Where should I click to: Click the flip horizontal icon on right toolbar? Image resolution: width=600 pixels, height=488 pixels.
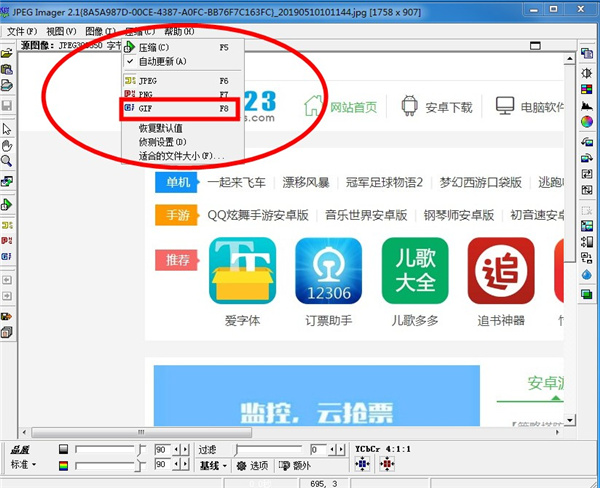[587, 174]
